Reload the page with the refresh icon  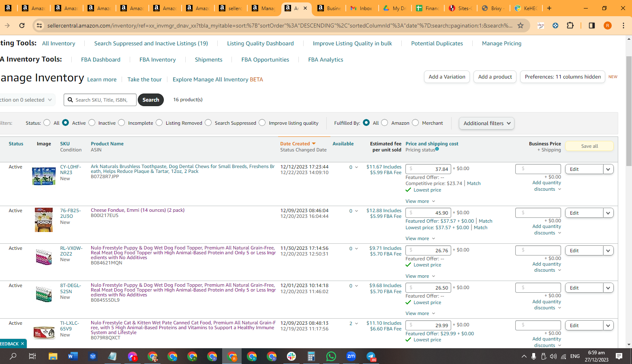click(22, 26)
